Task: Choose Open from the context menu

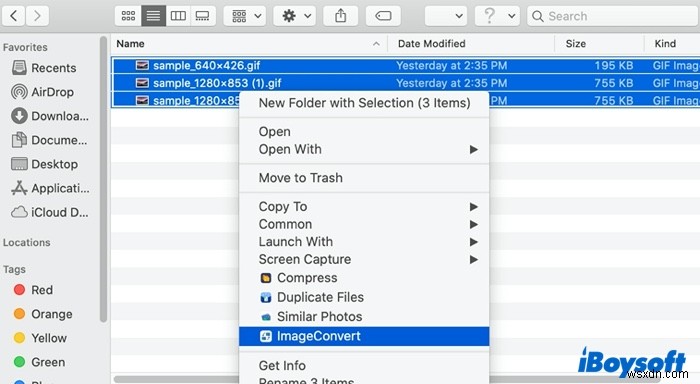Action: pyautogui.click(x=364, y=132)
